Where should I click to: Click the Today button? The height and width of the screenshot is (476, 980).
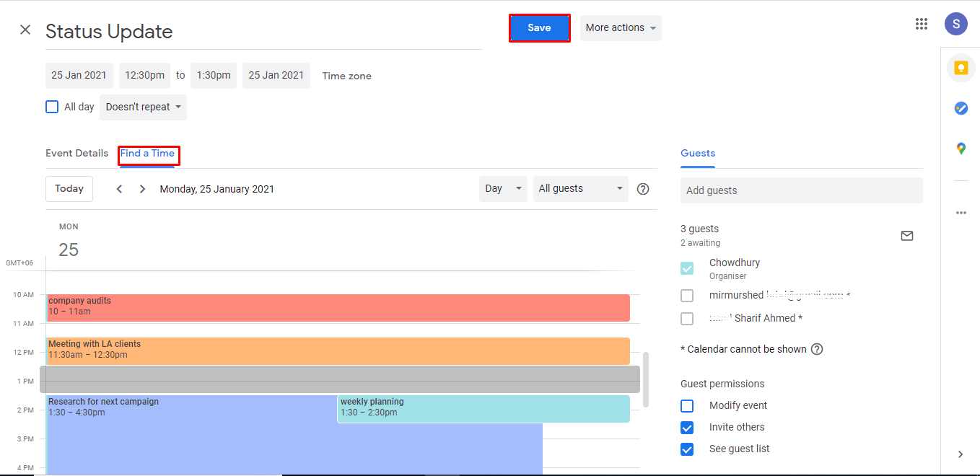[69, 189]
